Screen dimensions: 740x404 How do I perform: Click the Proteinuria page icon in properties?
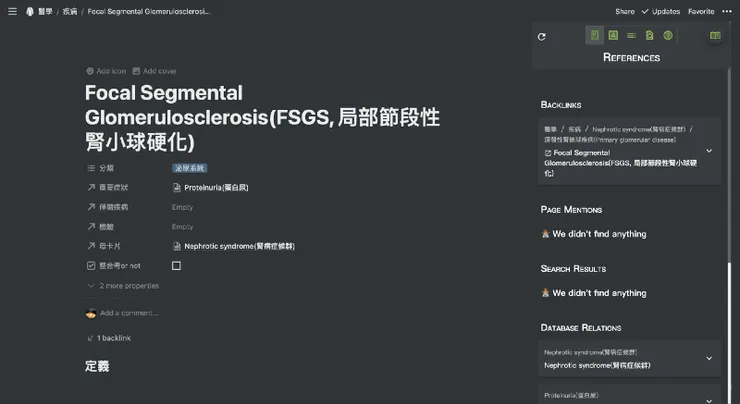pyautogui.click(x=177, y=188)
